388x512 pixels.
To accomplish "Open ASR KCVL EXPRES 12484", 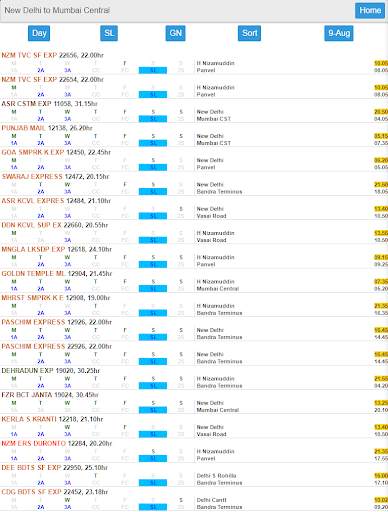I will tap(56, 201).
